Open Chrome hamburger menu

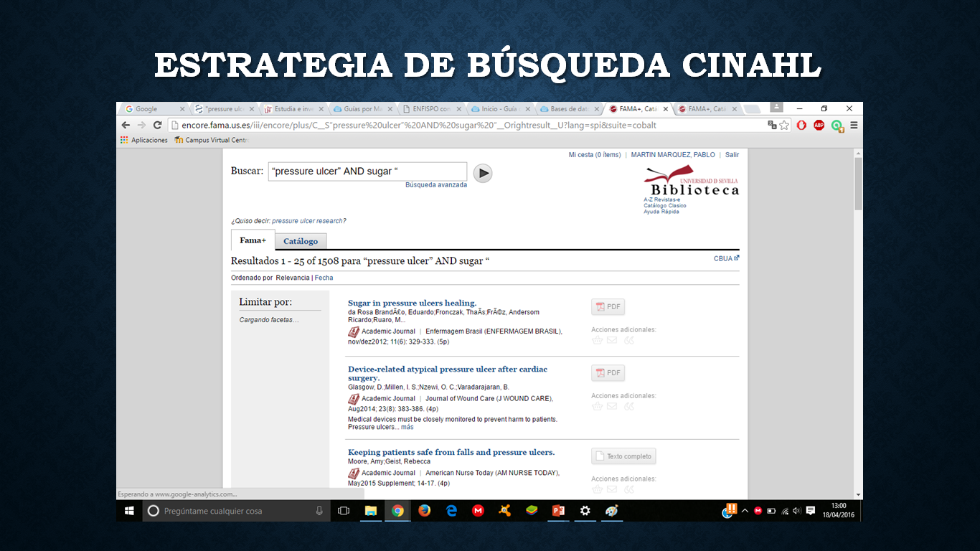[x=854, y=125]
